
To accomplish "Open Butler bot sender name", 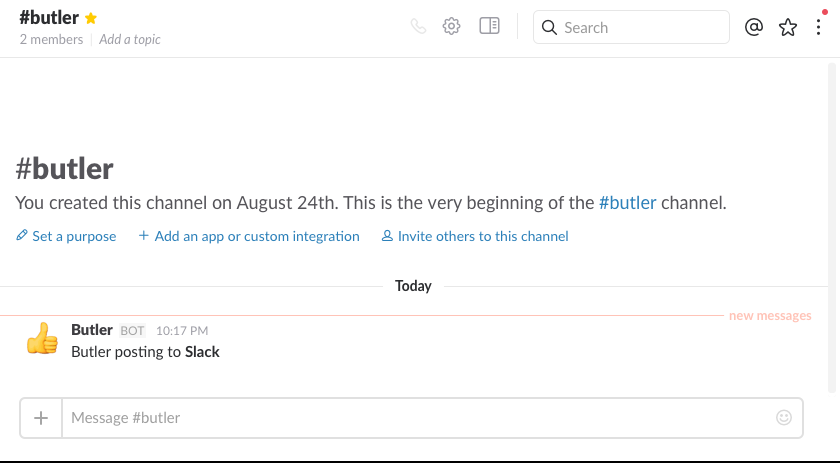I will pos(92,330).
